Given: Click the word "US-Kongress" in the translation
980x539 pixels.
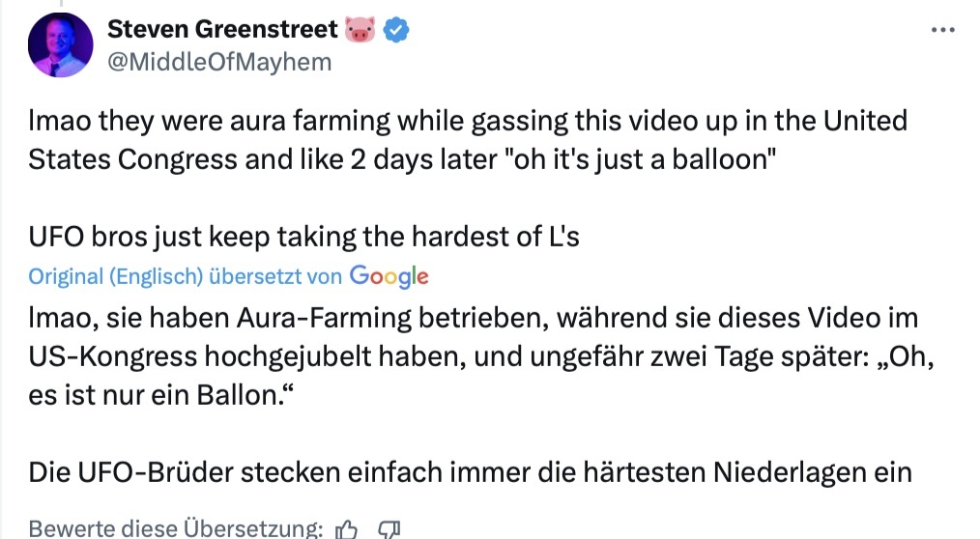Looking at the screenshot, I should point(112,355).
